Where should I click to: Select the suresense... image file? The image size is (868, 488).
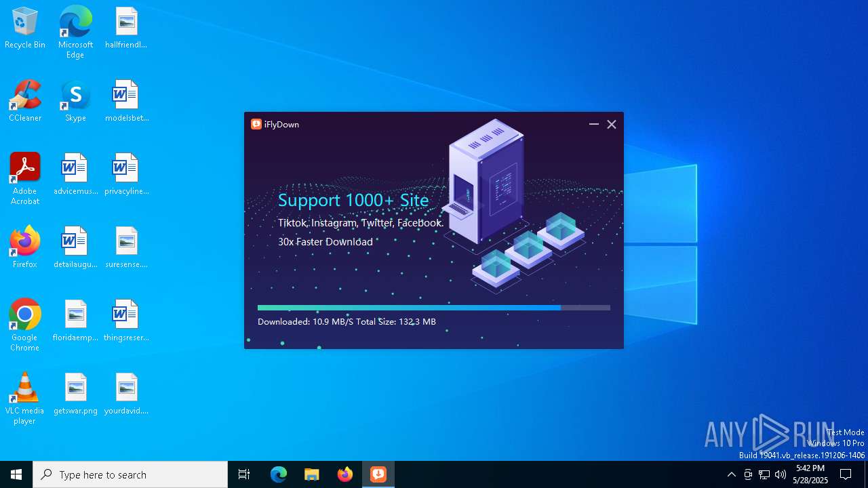point(126,248)
